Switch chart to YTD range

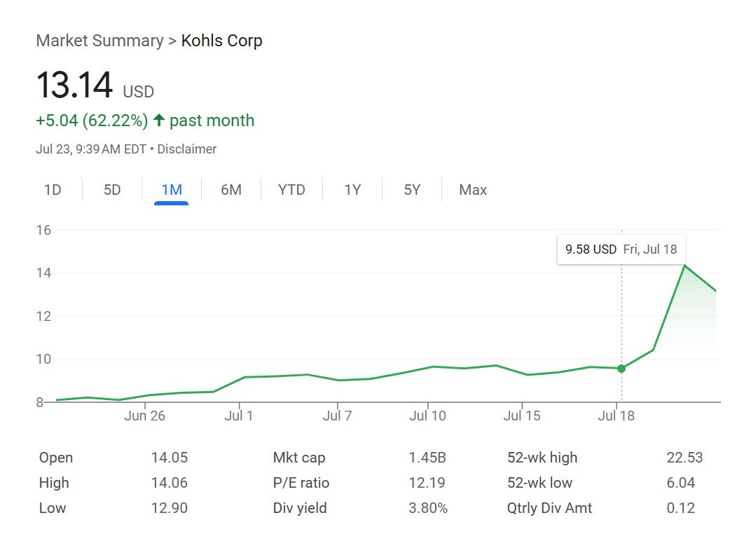click(x=291, y=190)
